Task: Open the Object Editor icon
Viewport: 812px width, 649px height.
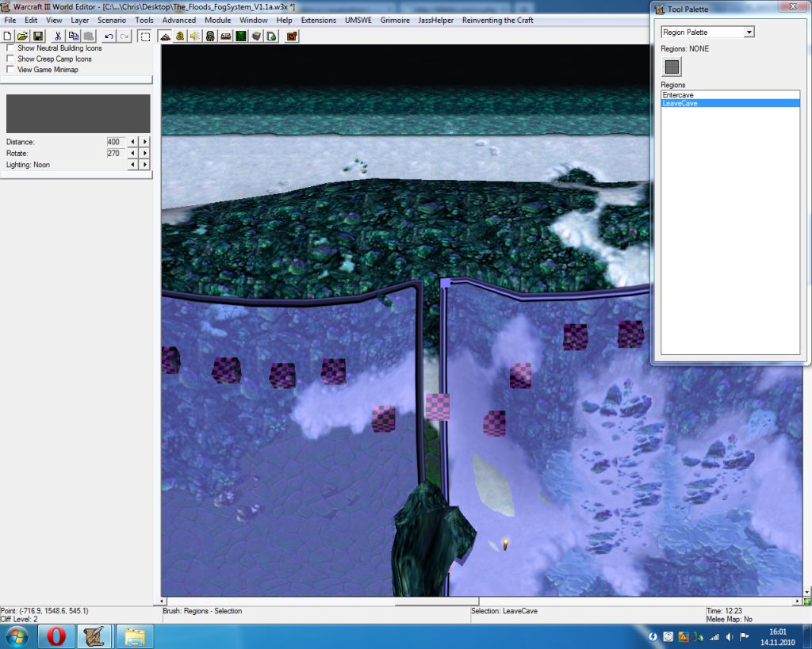Action: point(210,36)
